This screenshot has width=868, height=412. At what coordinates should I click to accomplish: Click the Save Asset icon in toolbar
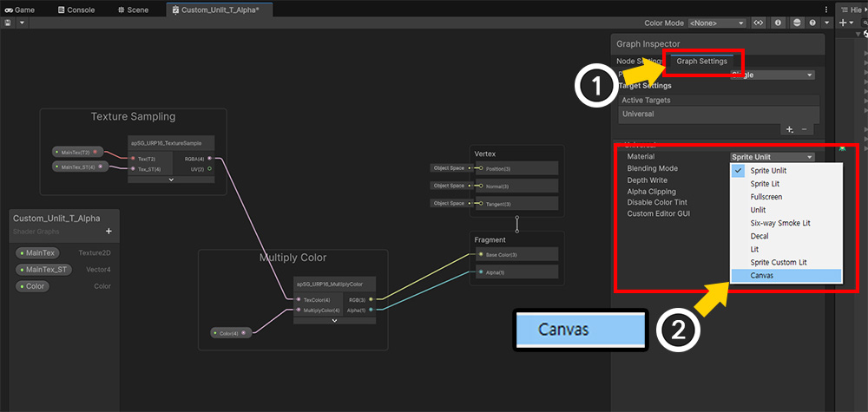tap(8, 23)
